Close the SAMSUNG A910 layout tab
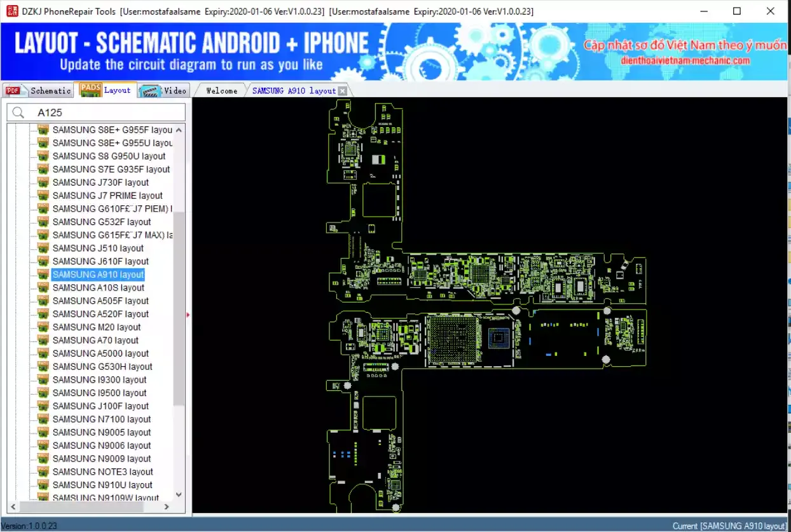Image resolution: width=791 pixels, height=532 pixels. pyautogui.click(x=343, y=91)
